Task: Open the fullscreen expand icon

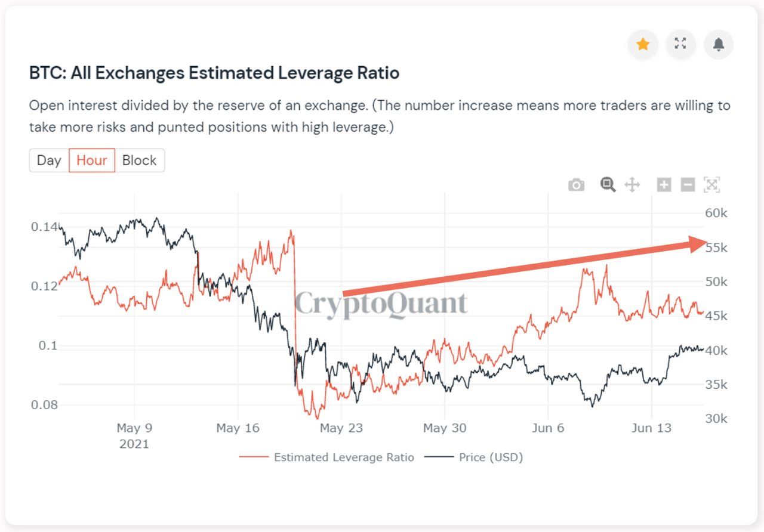Action: [x=680, y=44]
